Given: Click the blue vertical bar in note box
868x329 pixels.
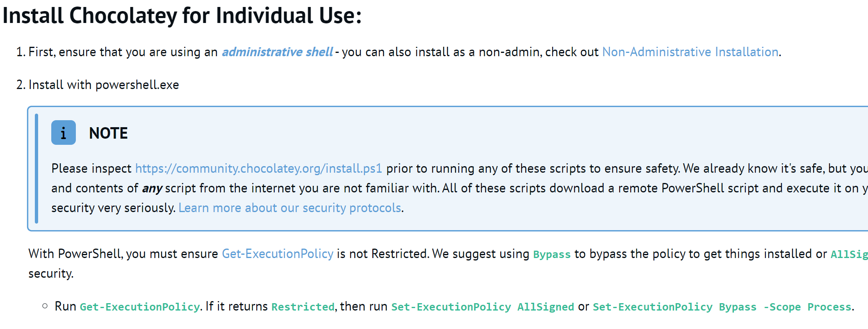Looking at the screenshot, I should (36, 169).
